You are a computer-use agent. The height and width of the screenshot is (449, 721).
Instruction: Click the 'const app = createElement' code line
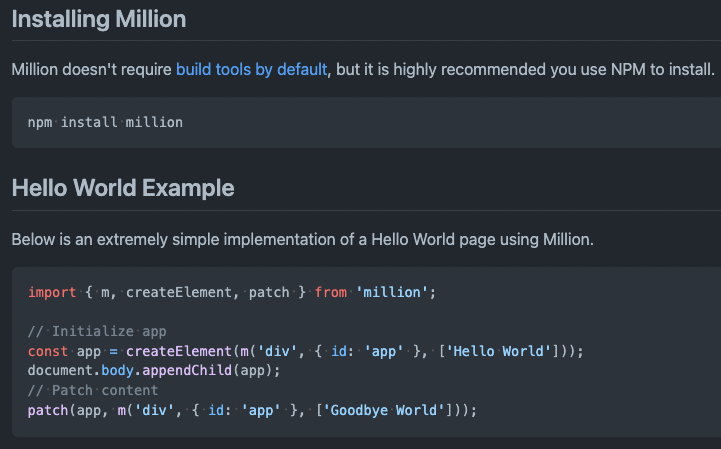305,351
